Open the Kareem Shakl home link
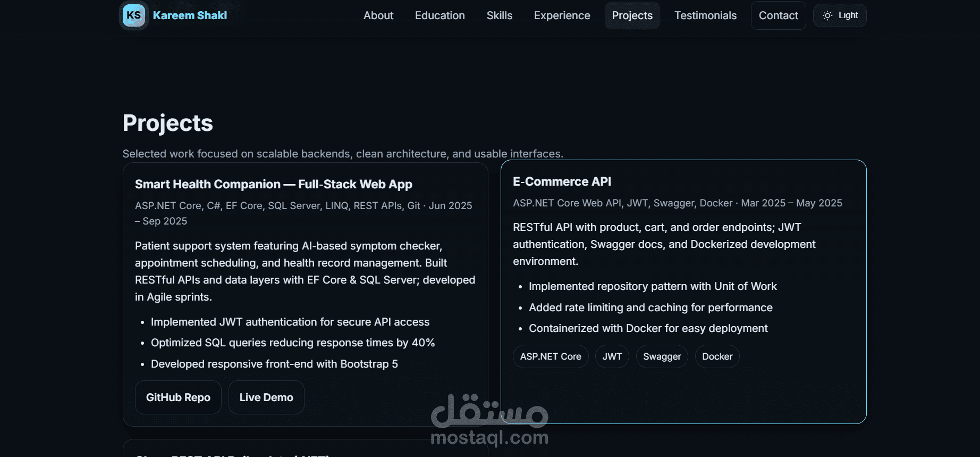980x457 pixels. [x=190, y=15]
